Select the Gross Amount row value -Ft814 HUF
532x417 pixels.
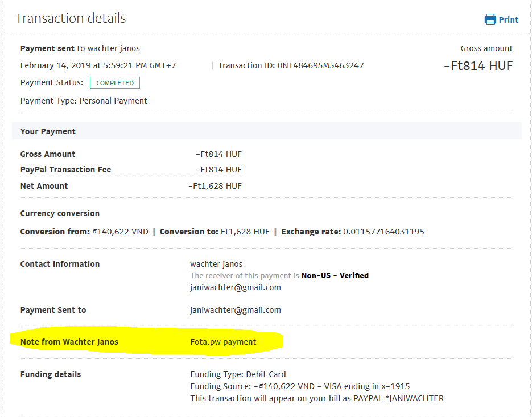coord(219,154)
